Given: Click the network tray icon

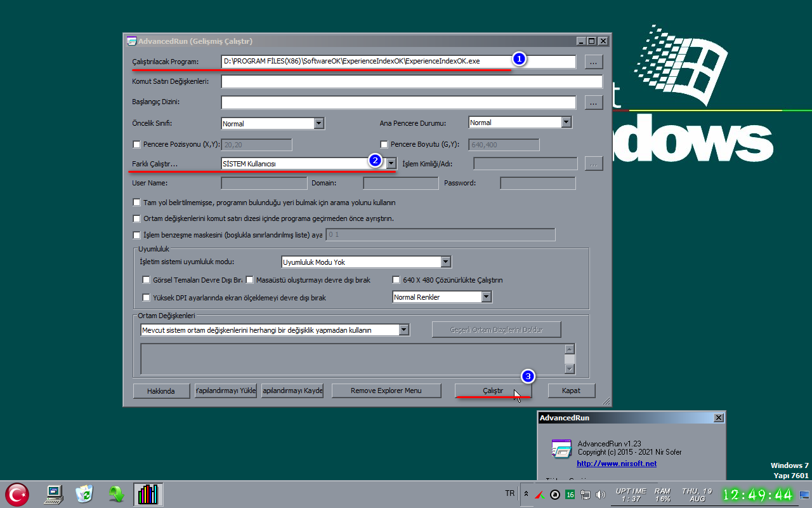Looking at the screenshot, I should pyautogui.click(x=586, y=495).
